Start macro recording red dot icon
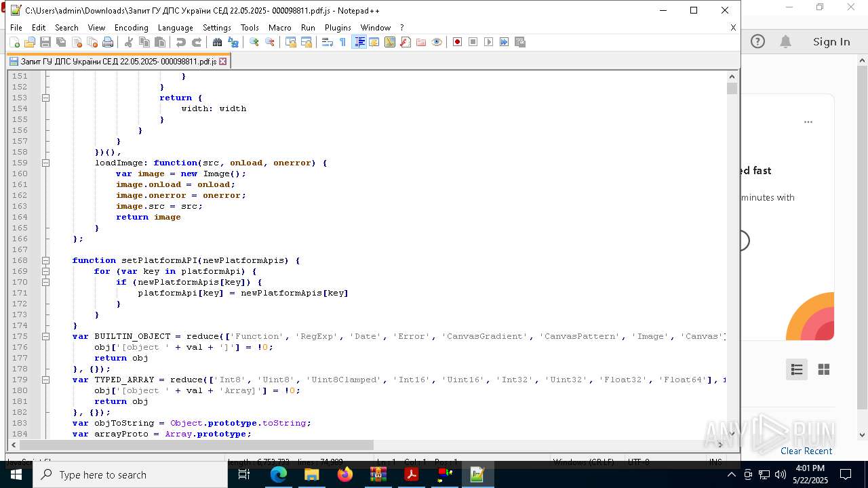Viewport: 868px width, 488px height. [x=457, y=42]
